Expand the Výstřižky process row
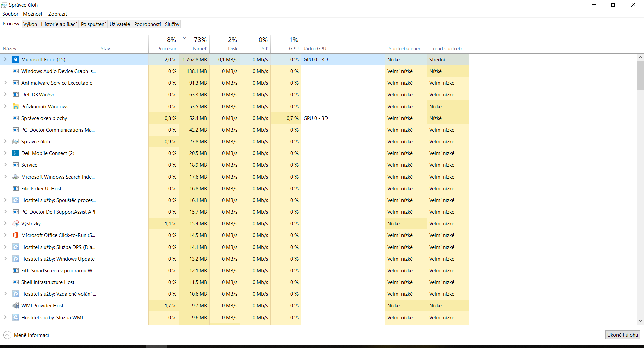This screenshot has width=644, height=348. click(x=5, y=223)
